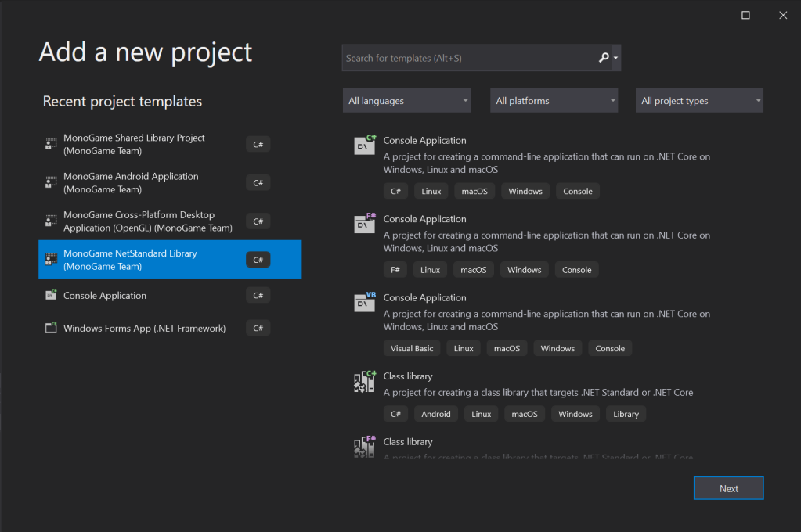801x532 pixels.
Task: Click C# badge beside MonoGame Android Application
Action: [258, 183]
